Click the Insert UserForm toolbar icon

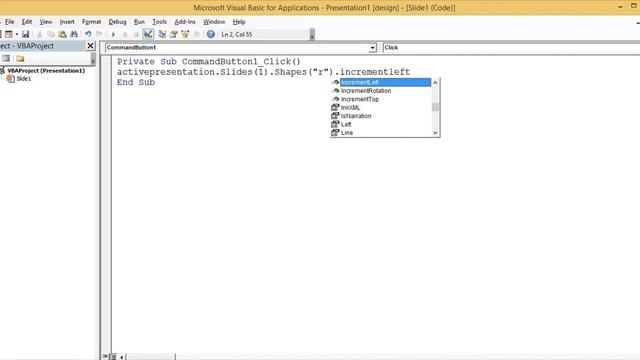[9, 34]
